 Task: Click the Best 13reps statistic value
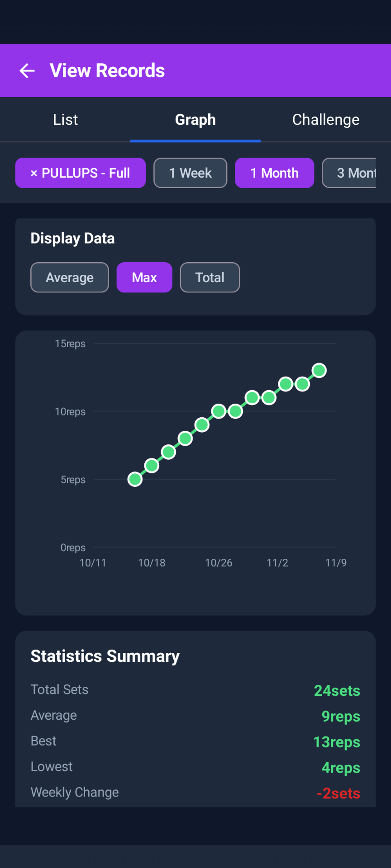336,742
